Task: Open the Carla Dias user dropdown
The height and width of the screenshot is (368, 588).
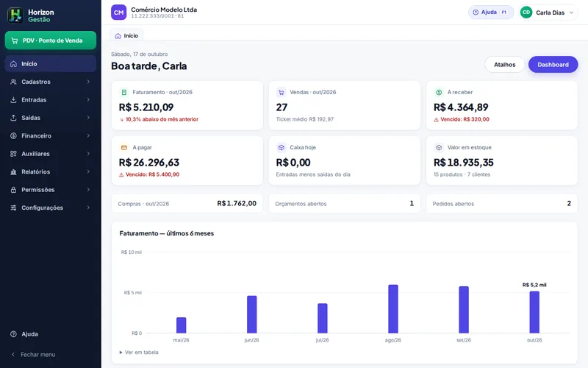Action: 548,13
